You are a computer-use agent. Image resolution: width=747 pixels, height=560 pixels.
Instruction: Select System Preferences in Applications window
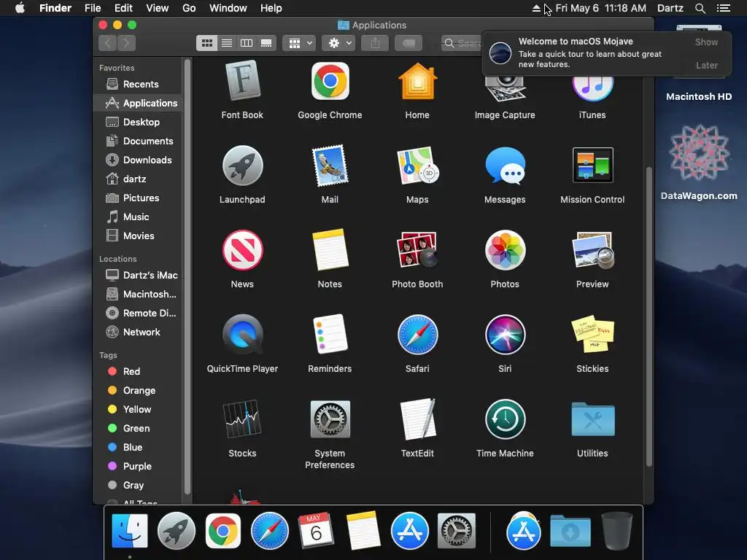[x=330, y=419]
